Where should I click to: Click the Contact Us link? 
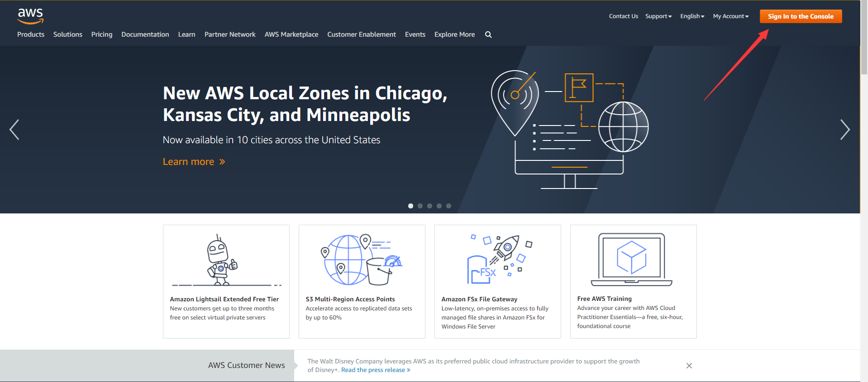[x=623, y=16]
